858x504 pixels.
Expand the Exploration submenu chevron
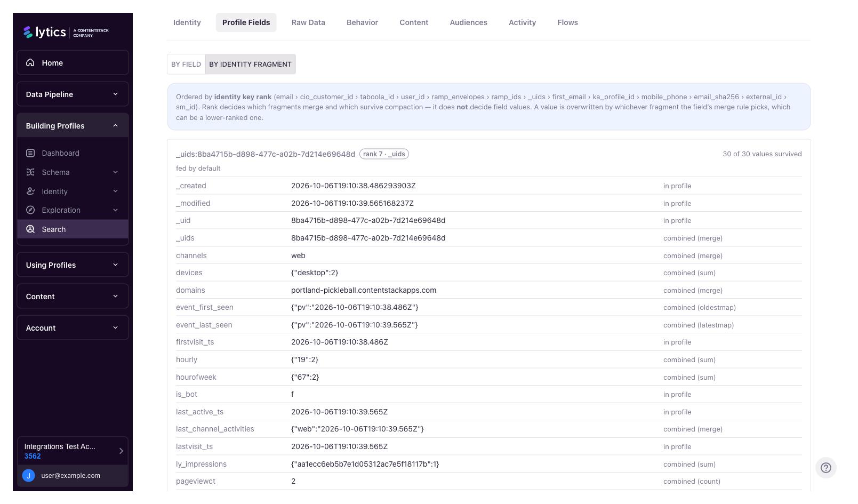[x=115, y=210]
